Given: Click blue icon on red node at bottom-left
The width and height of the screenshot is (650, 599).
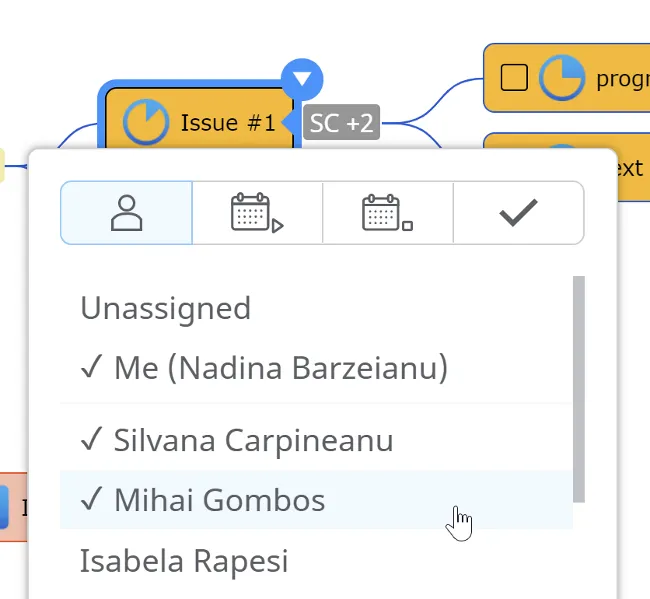Looking at the screenshot, I should (3, 506).
